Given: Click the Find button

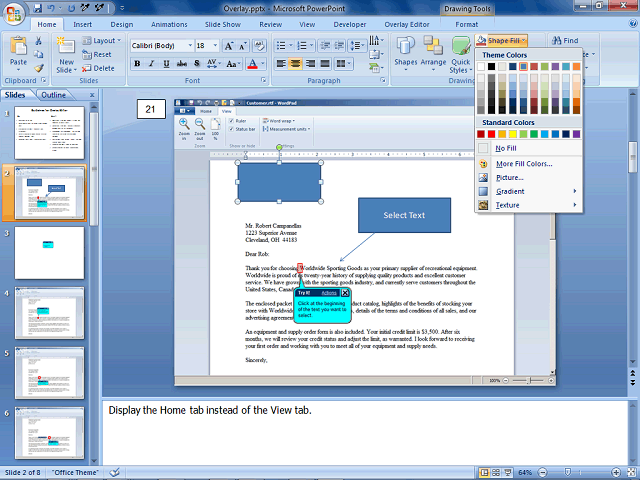Looking at the screenshot, I should tap(565, 40).
